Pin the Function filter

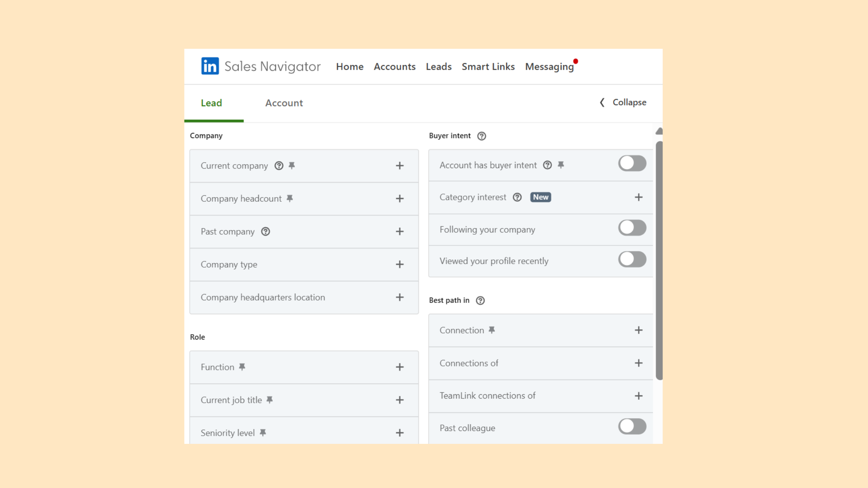[242, 367]
